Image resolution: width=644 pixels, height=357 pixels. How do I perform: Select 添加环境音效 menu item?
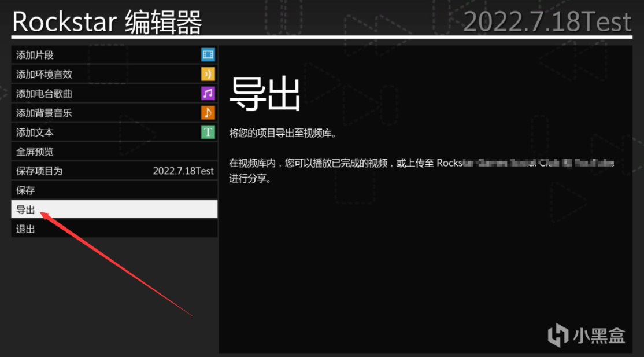(x=114, y=74)
